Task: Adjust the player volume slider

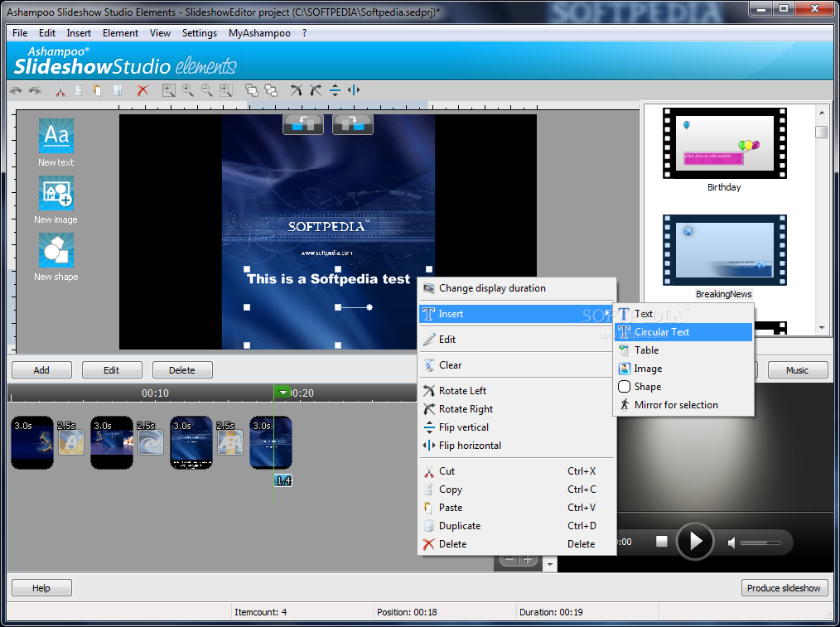Action: [760, 543]
